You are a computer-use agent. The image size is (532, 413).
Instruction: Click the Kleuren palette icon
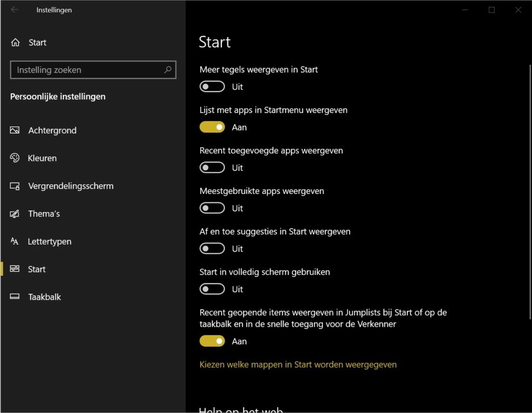tap(15, 158)
